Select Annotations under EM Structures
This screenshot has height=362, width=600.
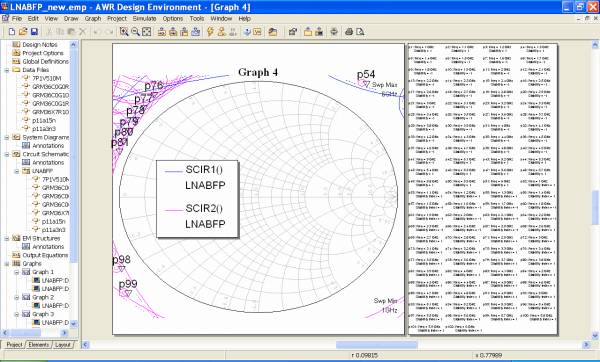48,246
